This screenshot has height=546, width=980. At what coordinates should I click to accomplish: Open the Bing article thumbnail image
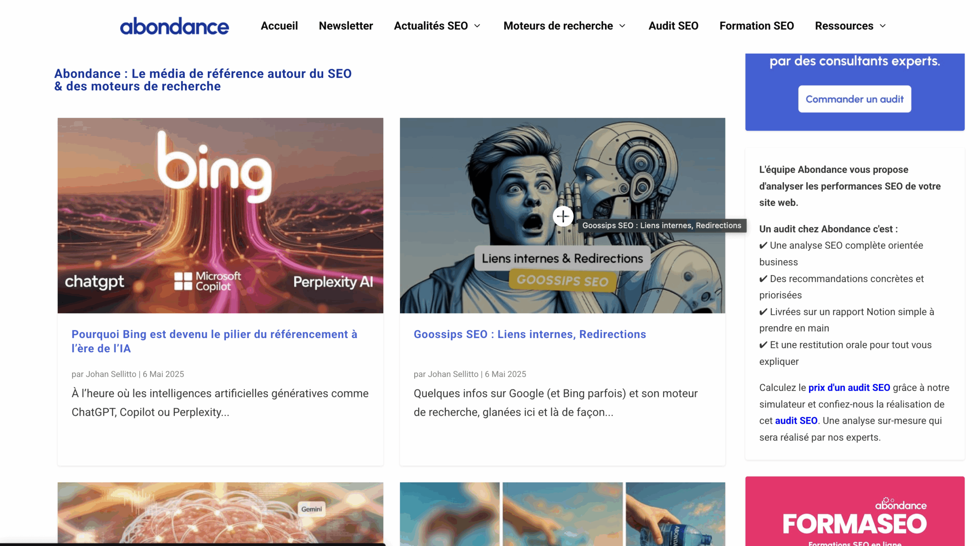[x=220, y=215]
